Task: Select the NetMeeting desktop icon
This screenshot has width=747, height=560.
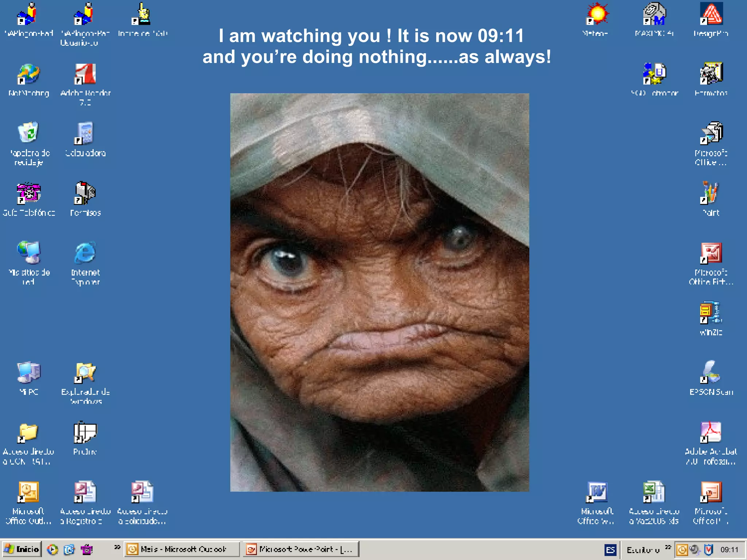Action: (x=28, y=74)
